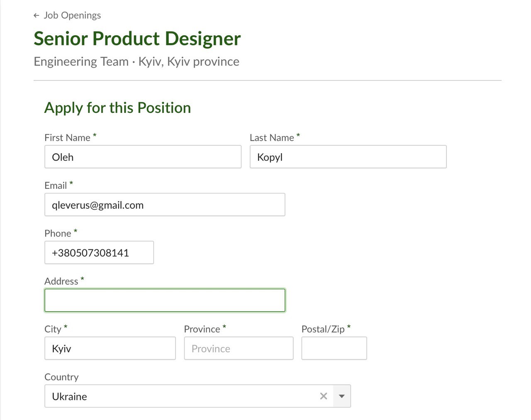Click the Phone number field
531x420 pixels.
click(x=99, y=253)
